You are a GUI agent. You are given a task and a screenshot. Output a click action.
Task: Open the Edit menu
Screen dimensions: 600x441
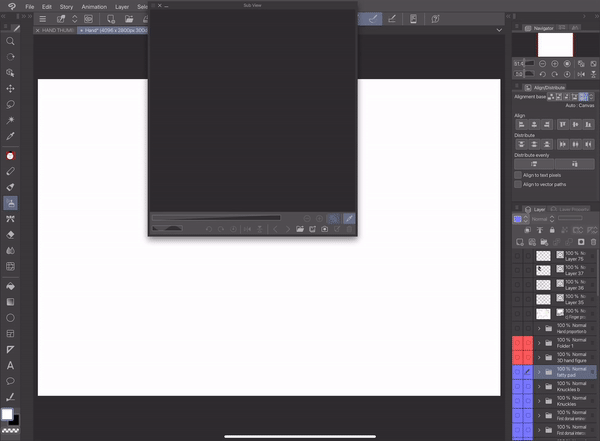pos(47,7)
